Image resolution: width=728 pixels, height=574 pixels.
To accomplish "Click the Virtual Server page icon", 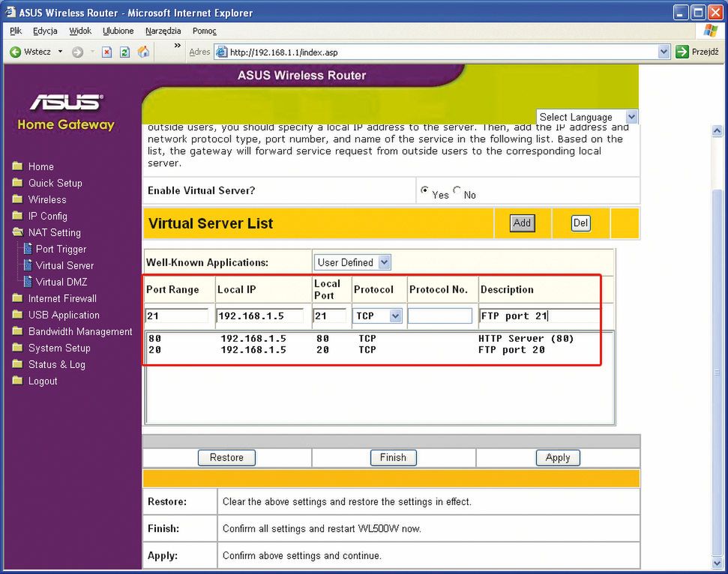I will pyautogui.click(x=28, y=265).
